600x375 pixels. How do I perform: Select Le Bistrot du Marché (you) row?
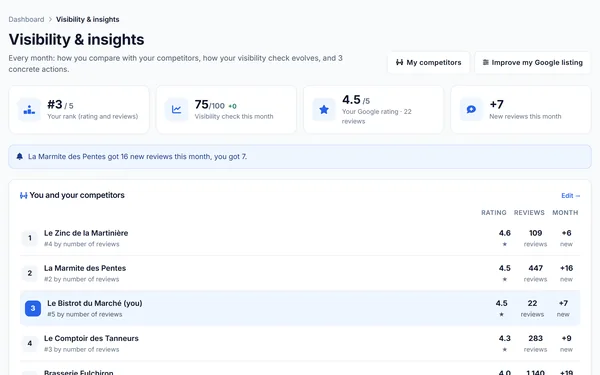tap(300, 308)
